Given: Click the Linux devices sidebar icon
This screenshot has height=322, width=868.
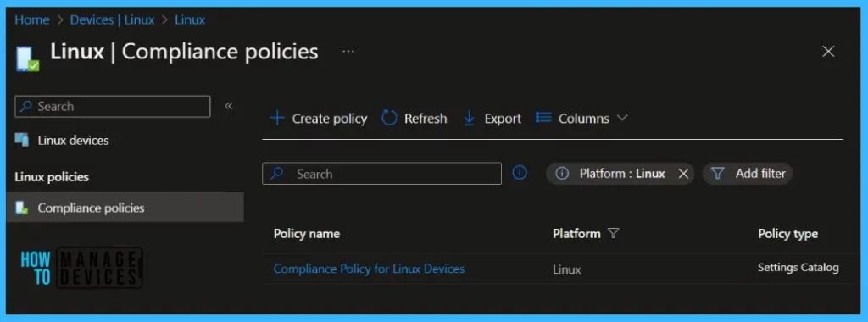Looking at the screenshot, I should click(21, 140).
